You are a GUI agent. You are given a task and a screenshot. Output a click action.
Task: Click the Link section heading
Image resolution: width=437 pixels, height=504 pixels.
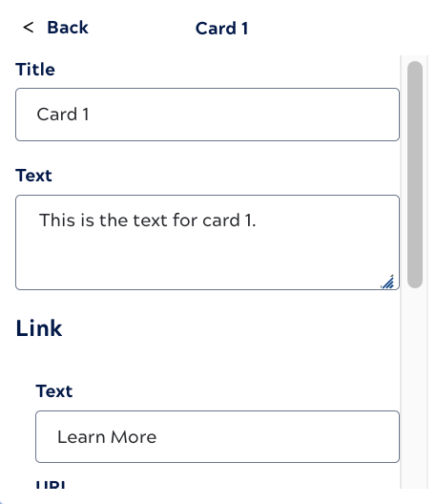[39, 328]
